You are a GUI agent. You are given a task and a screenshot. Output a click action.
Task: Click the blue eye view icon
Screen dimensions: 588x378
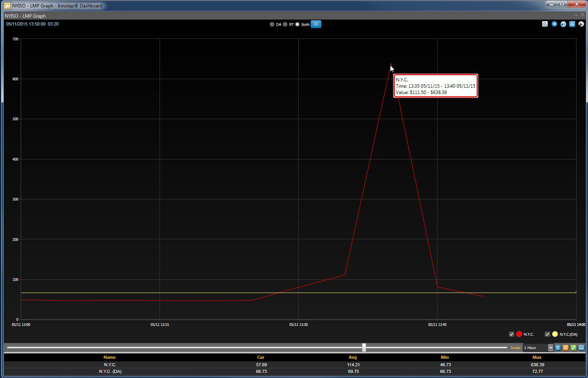tap(558, 348)
